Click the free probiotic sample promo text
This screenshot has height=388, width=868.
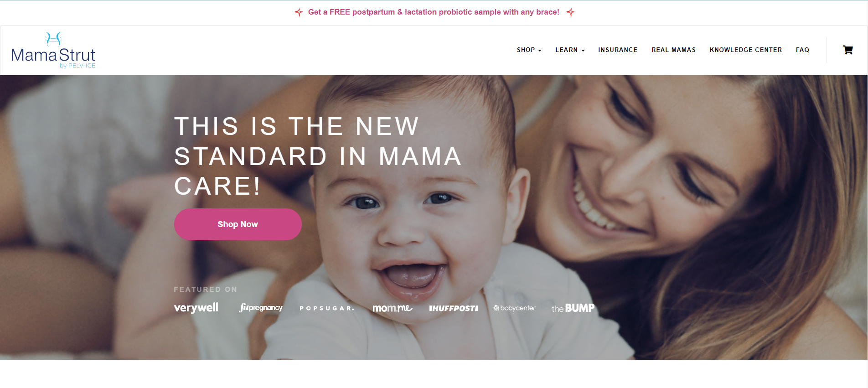(434, 12)
